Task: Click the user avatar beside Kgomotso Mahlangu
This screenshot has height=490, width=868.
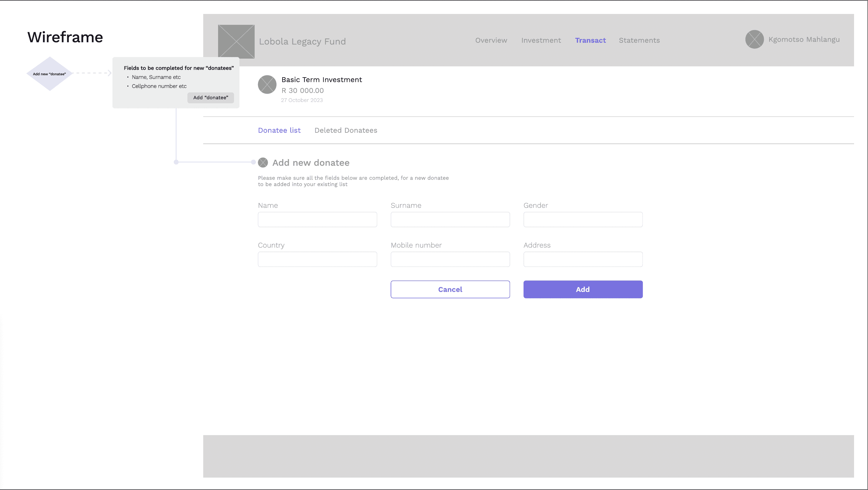Action: [x=754, y=39]
